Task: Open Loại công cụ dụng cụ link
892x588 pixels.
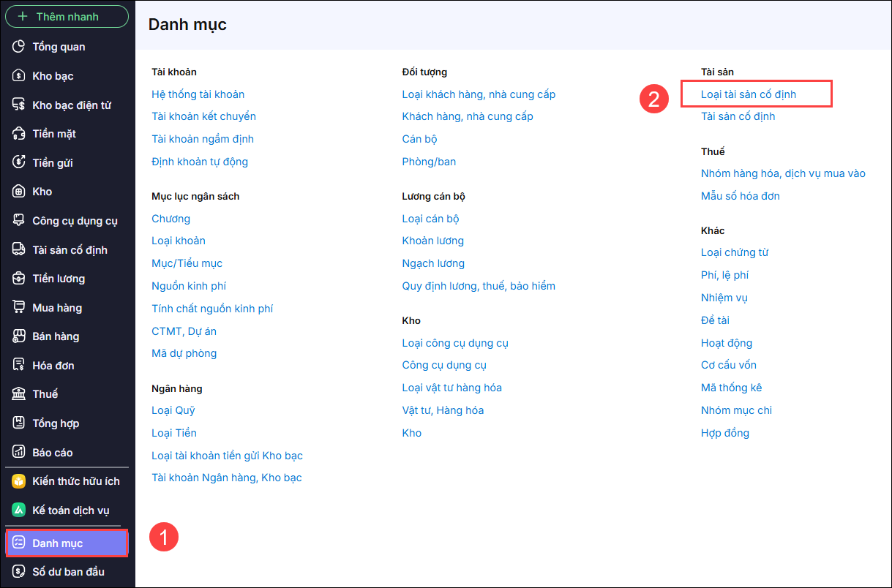Action: [455, 343]
